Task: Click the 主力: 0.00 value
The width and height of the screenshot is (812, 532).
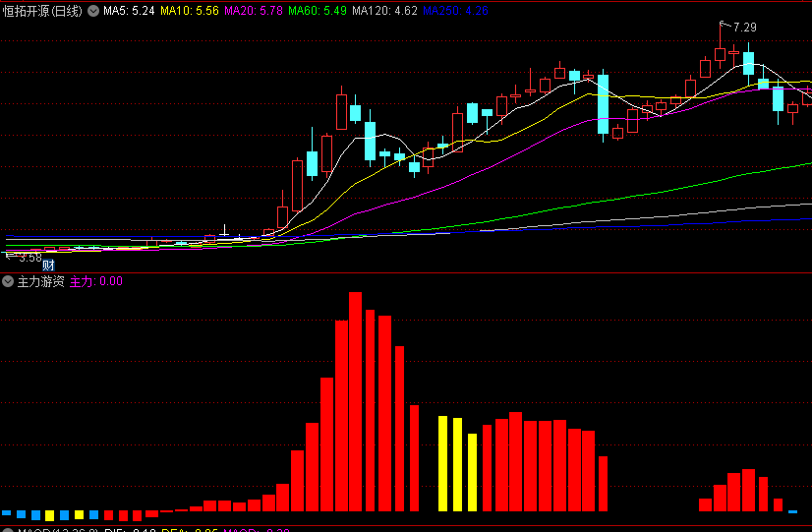Action: click(96, 281)
